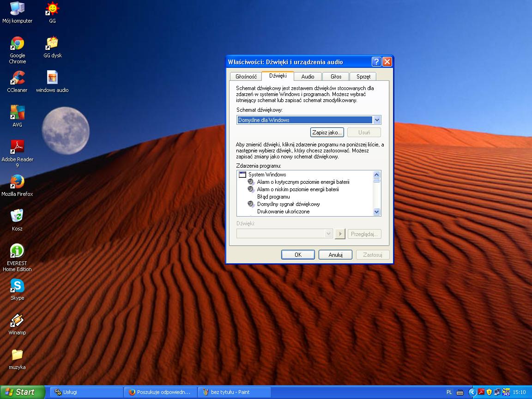The height and width of the screenshot is (399, 532).
Task: Click the Domyślne dla Windows combo box
Action: (x=309, y=120)
